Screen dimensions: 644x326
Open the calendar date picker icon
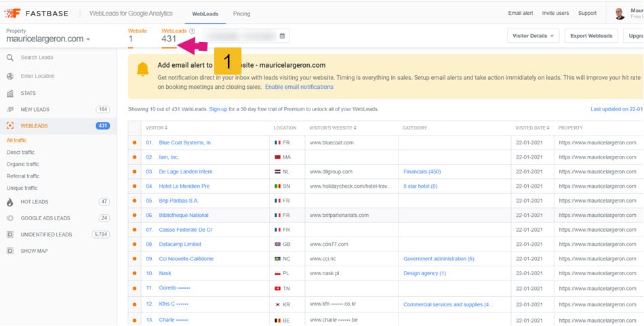(282, 36)
